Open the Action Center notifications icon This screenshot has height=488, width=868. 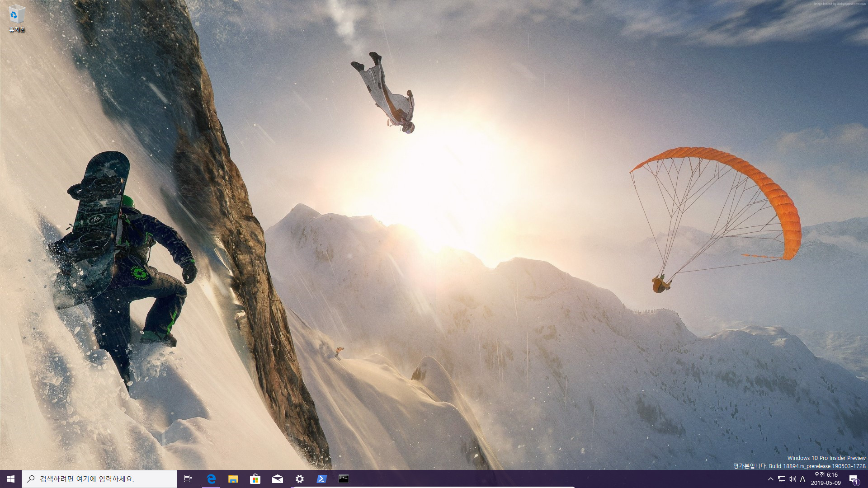point(854,479)
